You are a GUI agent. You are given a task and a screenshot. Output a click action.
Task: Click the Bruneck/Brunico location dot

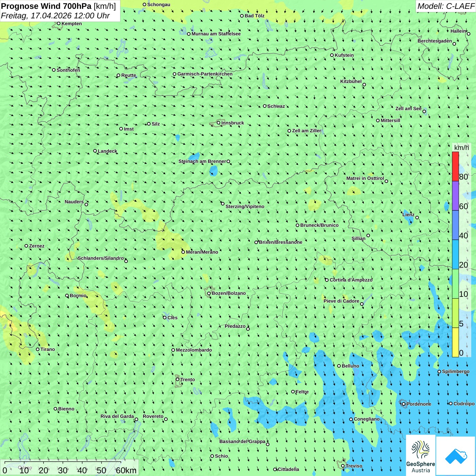[297, 225]
